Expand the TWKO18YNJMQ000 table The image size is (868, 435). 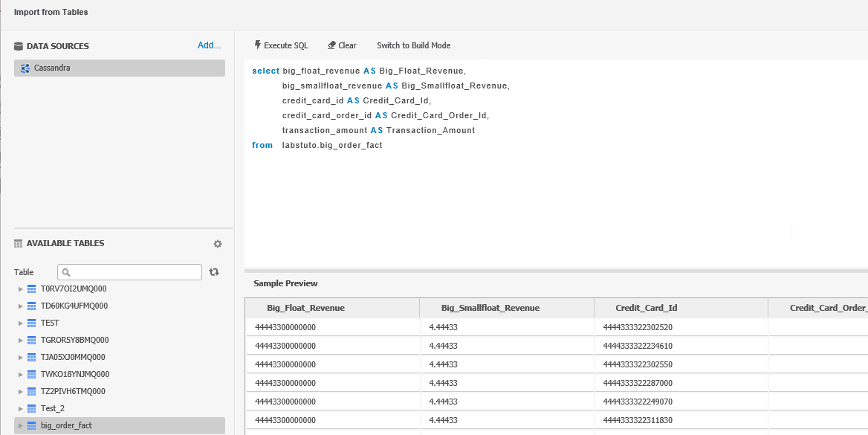coord(21,375)
